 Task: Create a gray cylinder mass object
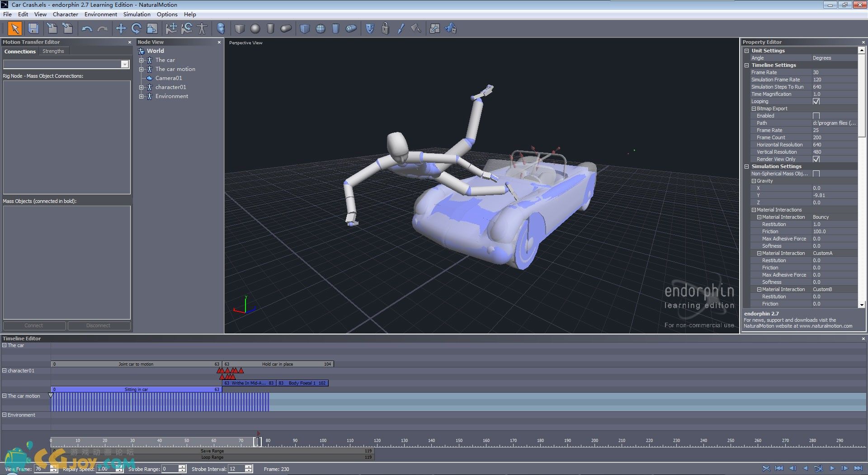[x=270, y=28]
